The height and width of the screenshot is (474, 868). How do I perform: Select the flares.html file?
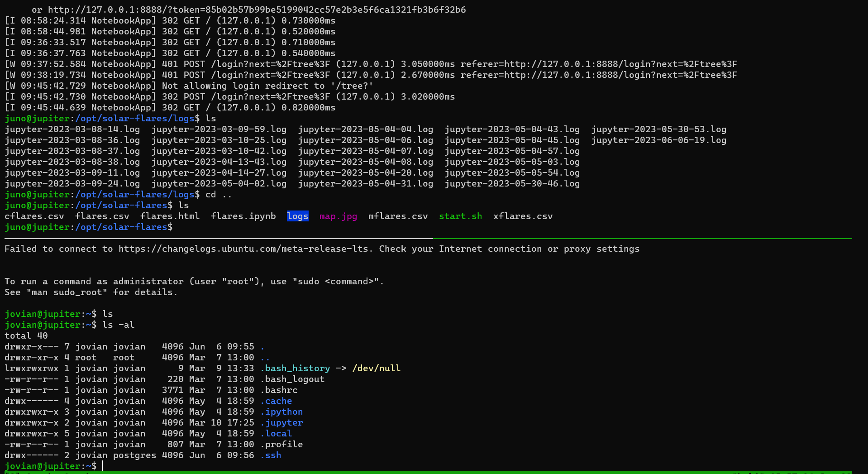[170, 216]
